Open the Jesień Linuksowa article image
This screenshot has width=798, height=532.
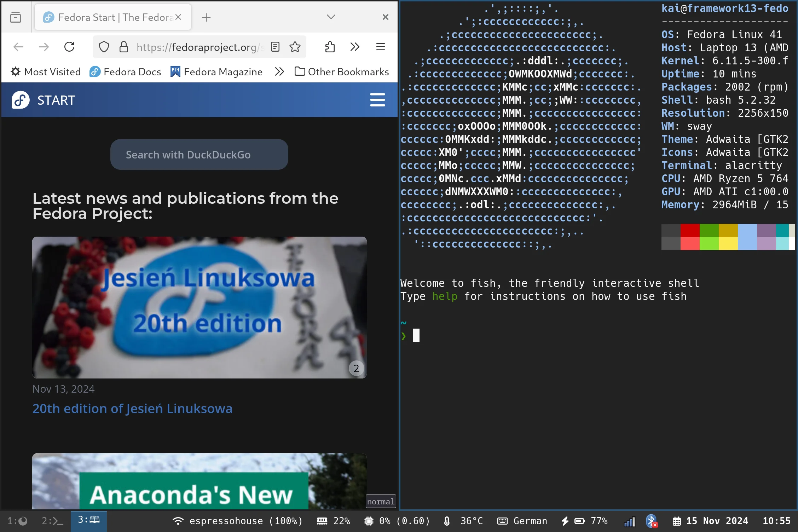point(199,307)
